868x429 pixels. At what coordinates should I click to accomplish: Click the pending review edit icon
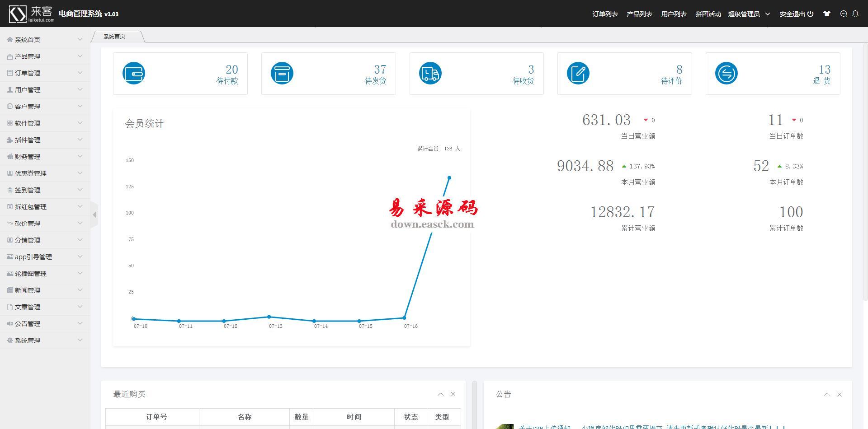click(578, 73)
